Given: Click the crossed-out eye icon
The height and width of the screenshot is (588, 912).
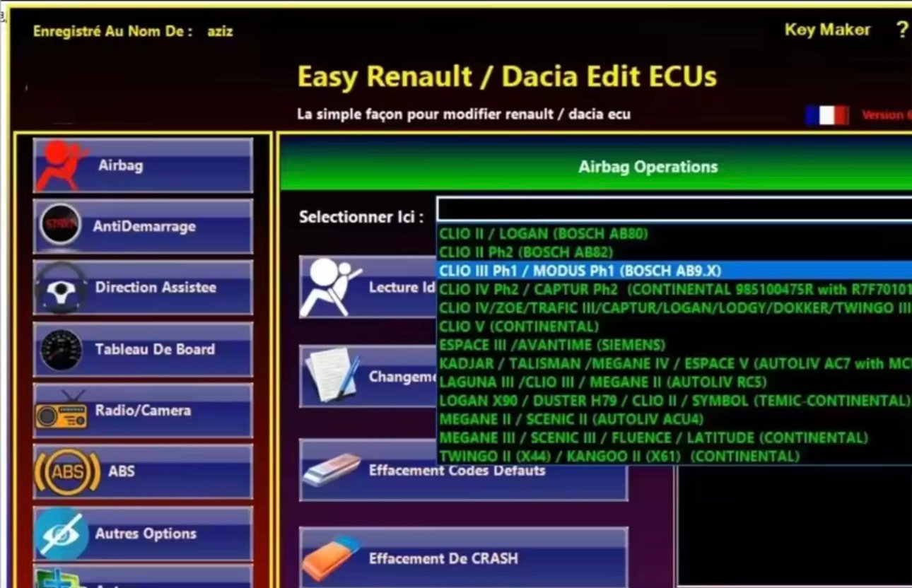Looking at the screenshot, I should click(x=62, y=534).
